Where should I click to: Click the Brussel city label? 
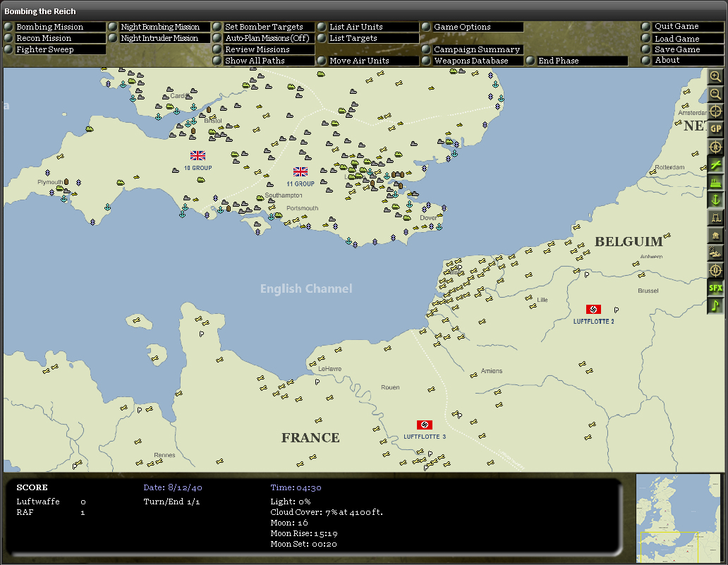pos(648,291)
